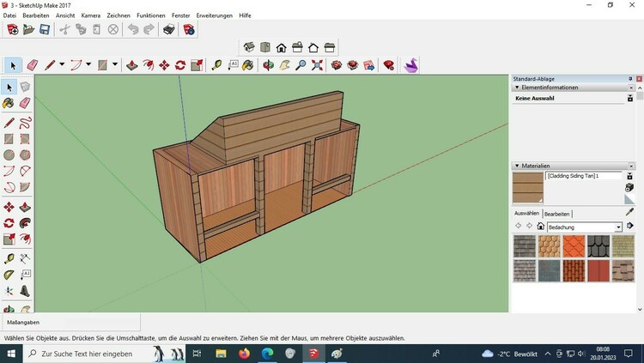Select the Eraser tool in top toolbar
The width and height of the screenshot is (644, 363).
[33, 65]
